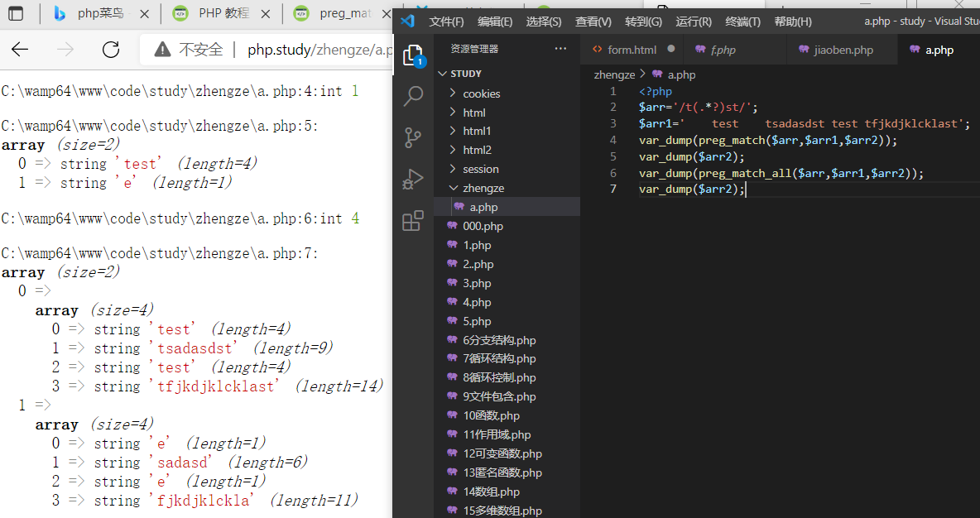Screen dimensions: 980x518
Task: Click the browser forward arrow
Action: coord(65,50)
